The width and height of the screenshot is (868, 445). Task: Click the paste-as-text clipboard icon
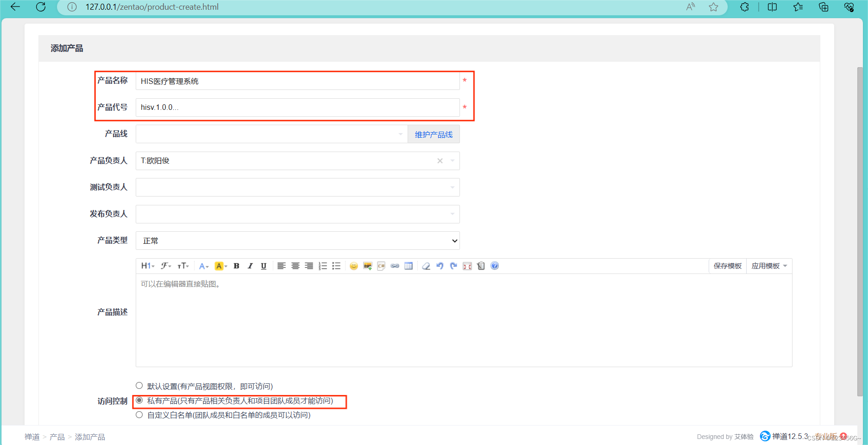point(481,266)
